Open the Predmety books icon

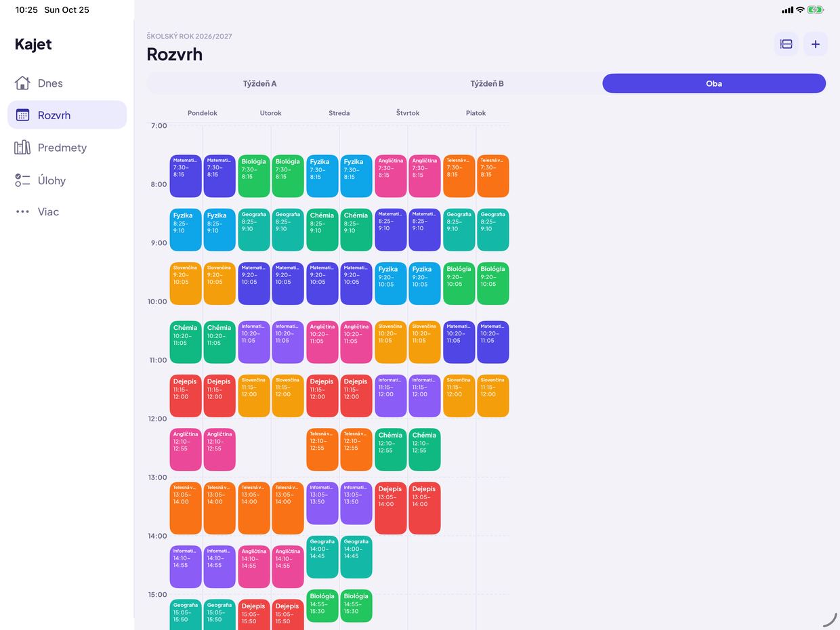point(22,148)
